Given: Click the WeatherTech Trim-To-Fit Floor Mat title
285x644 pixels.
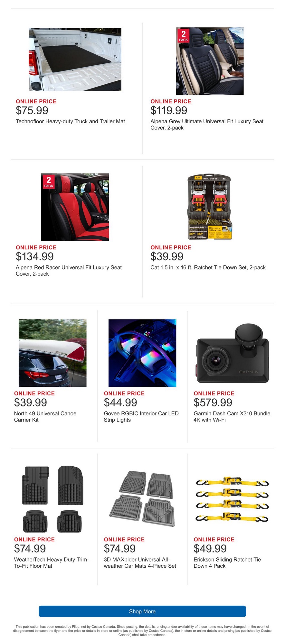Looking at the screenshot, I should (52, 563).
